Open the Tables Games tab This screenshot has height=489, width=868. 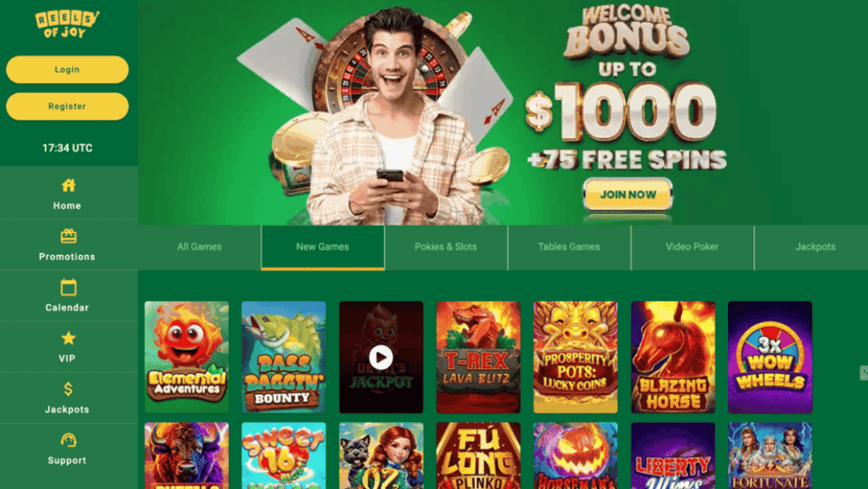coord(569,247)
